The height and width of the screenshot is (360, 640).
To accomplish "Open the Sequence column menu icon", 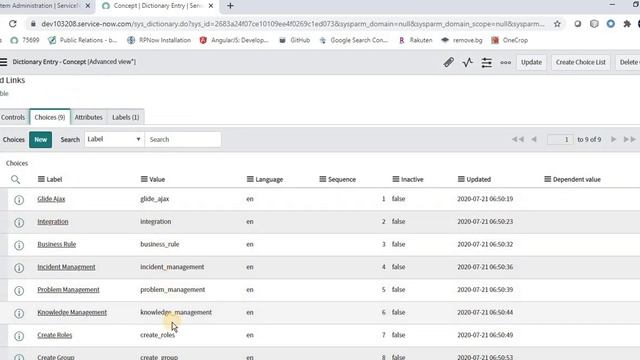I will click(x=322, y=179).
